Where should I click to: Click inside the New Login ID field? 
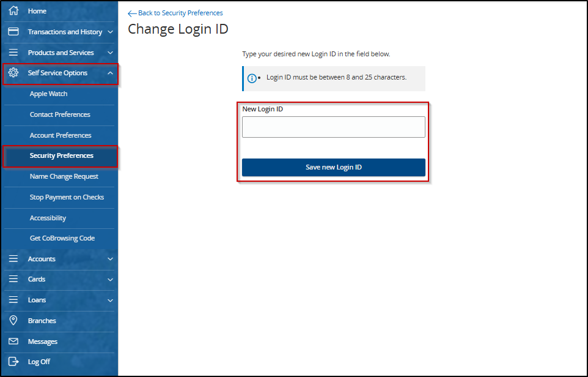point(334,127)
